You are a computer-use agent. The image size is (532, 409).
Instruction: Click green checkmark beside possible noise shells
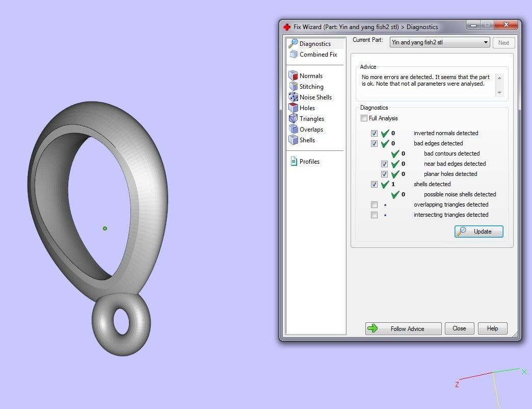(x=395, y=194)
